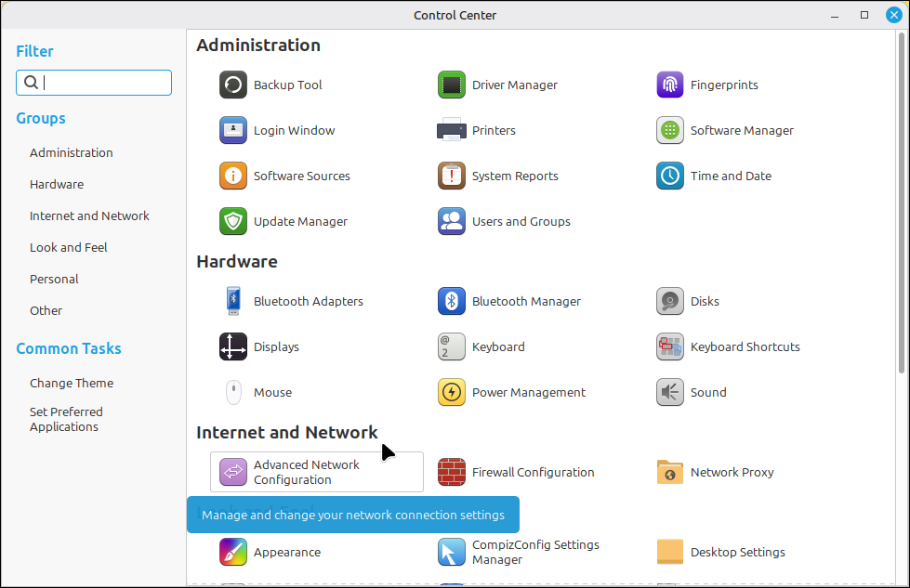This screenshot has height=588, width=910.
Task: Click the Time and Date clock icon
Action: point(670,176)
